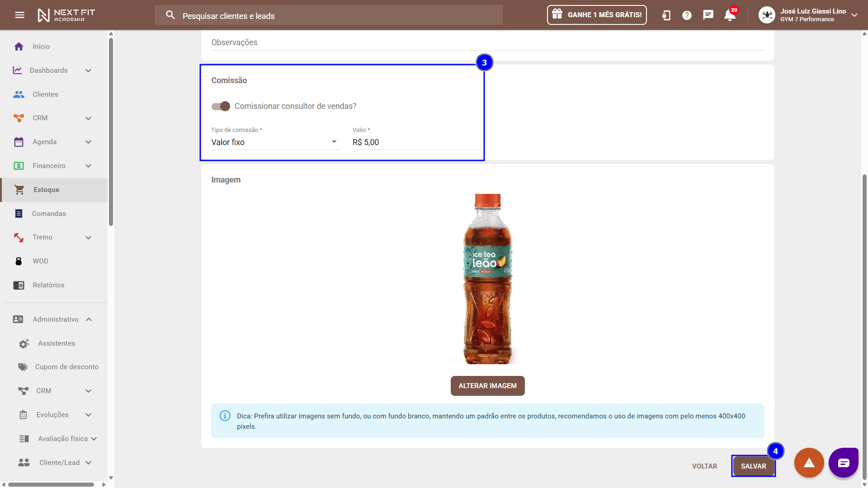Open the help question mark icon
Image resolution: width=868 pixels, height=488 pixels.
click(687, 15)
